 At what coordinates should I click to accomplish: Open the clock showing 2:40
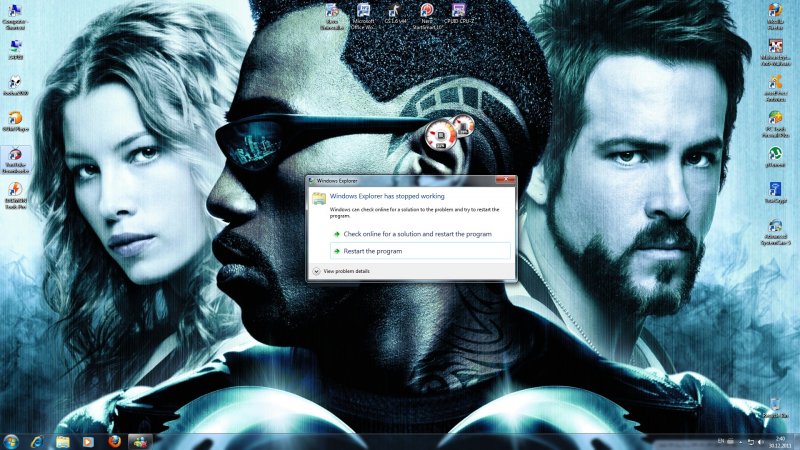pyautogui.click(x=781, y=442)
